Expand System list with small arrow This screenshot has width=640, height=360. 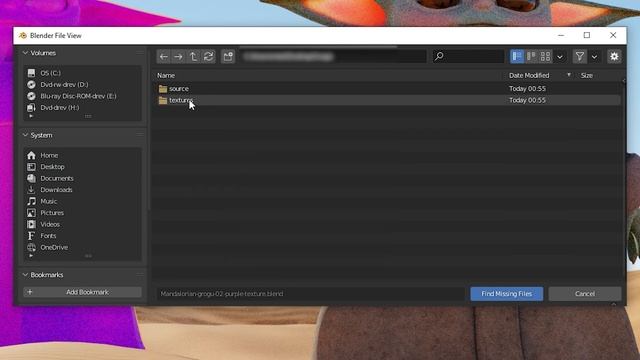[x=31, y=256]
